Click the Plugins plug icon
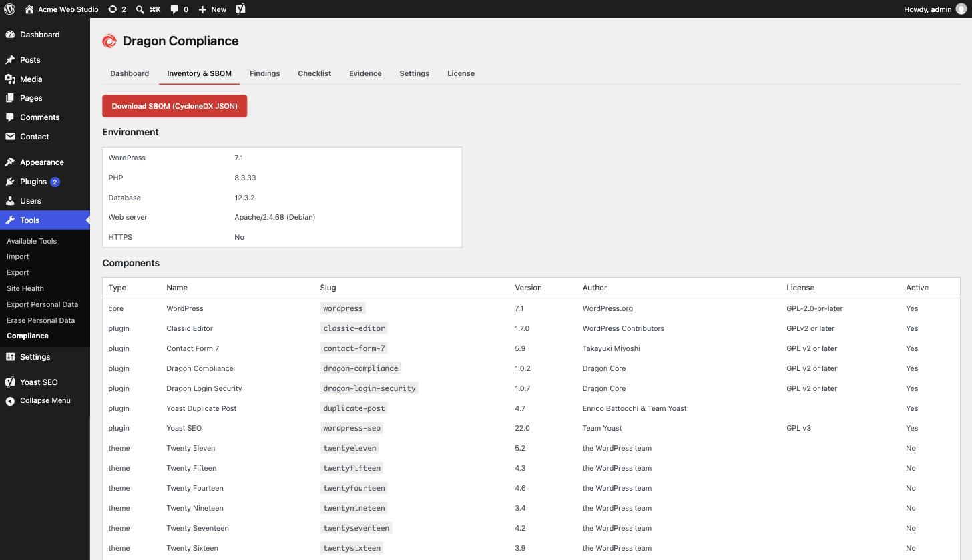 [x=10, y=182]
